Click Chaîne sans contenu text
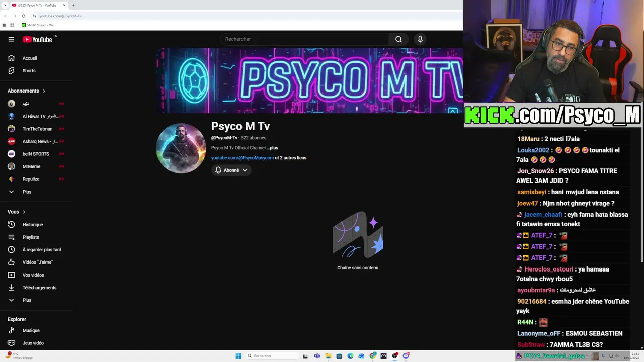 pos(358,268)
